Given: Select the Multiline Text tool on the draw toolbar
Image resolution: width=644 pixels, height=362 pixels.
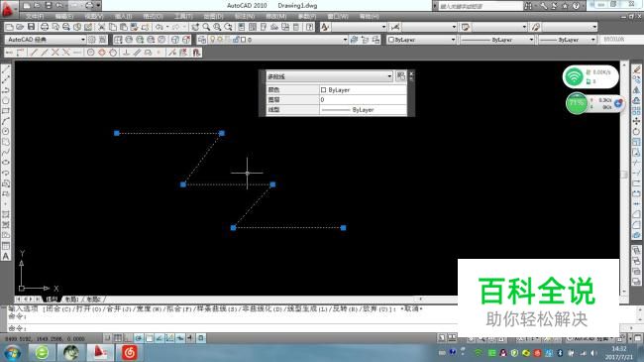Looking at the screenshot, I should pos(6,256).
